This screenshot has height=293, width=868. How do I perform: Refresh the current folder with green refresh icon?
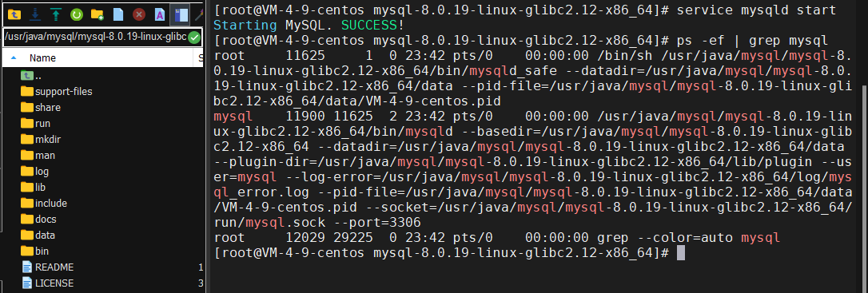(77, 14)
